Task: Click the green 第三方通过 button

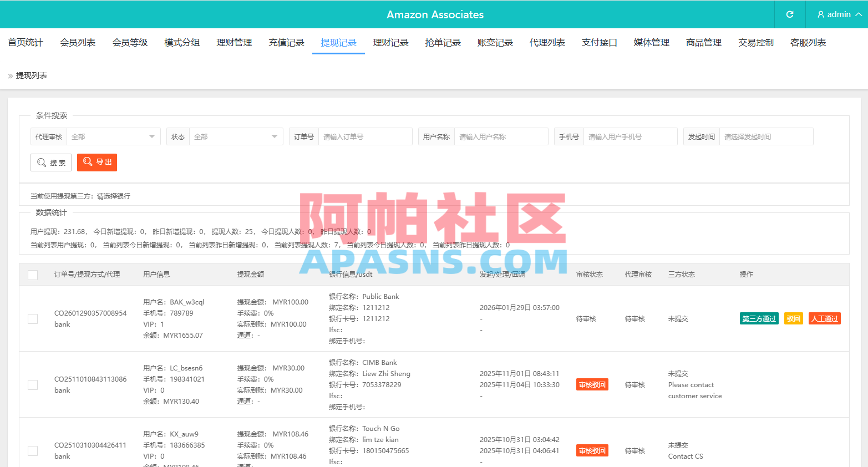Action: tap(759, 318)
